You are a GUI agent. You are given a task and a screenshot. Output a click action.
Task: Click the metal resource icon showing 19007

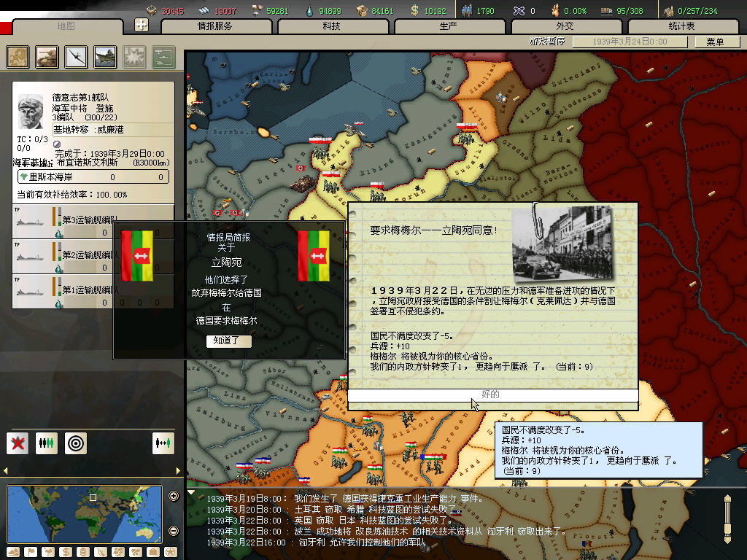204,10
